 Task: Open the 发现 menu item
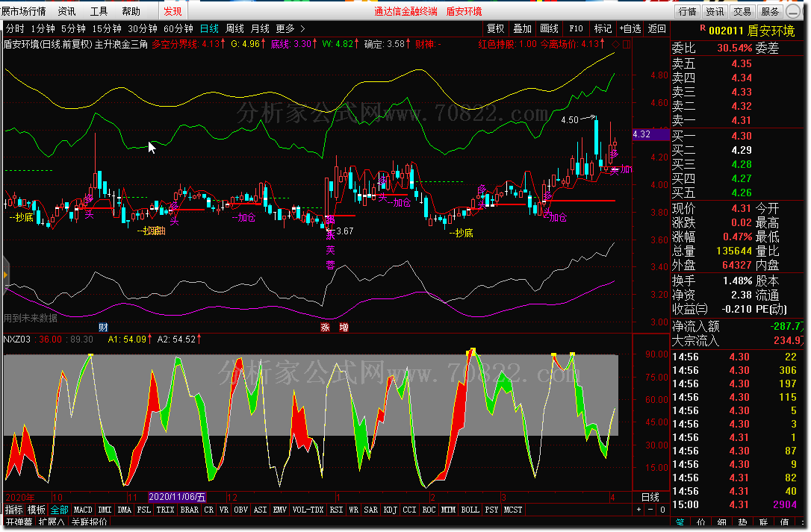point(173,11)
